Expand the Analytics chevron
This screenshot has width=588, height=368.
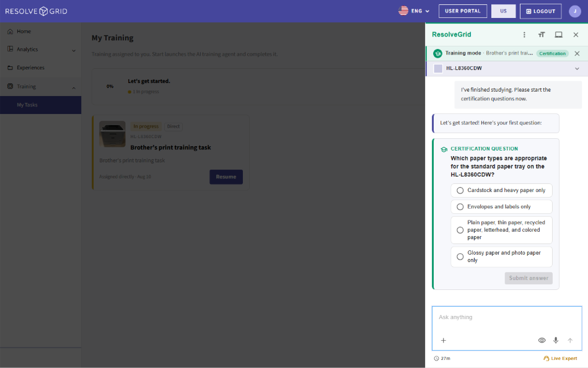(x=74, y=50)
